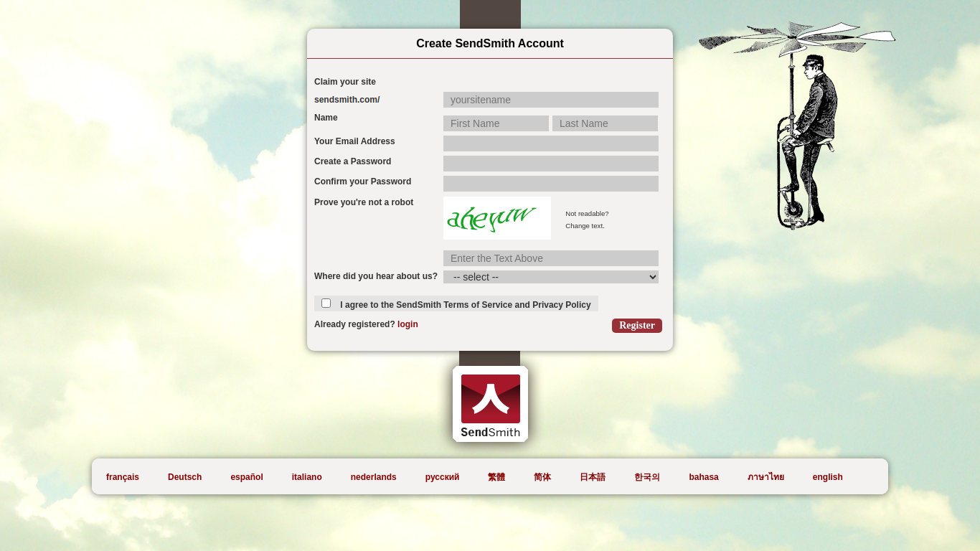The height and width of the screenshot is (551, 980).
Task: Click the 'Create SendSmith Account' heading
Action: [x=490, y=44]
